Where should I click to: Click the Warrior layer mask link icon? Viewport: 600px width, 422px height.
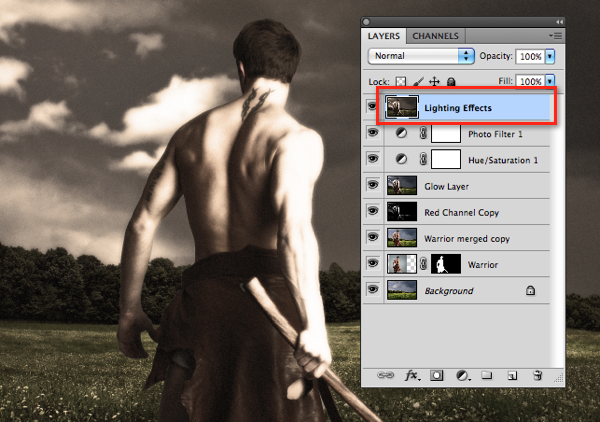423,264
